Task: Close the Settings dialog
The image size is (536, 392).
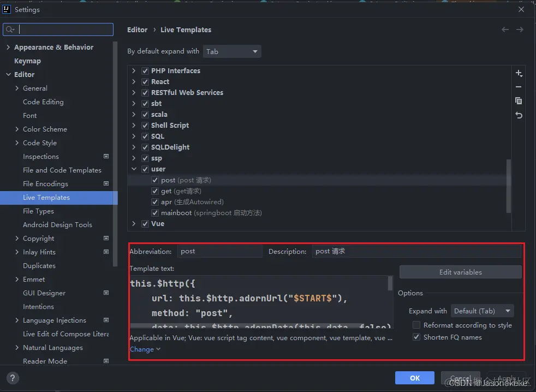Action: [x=521, y=9]
